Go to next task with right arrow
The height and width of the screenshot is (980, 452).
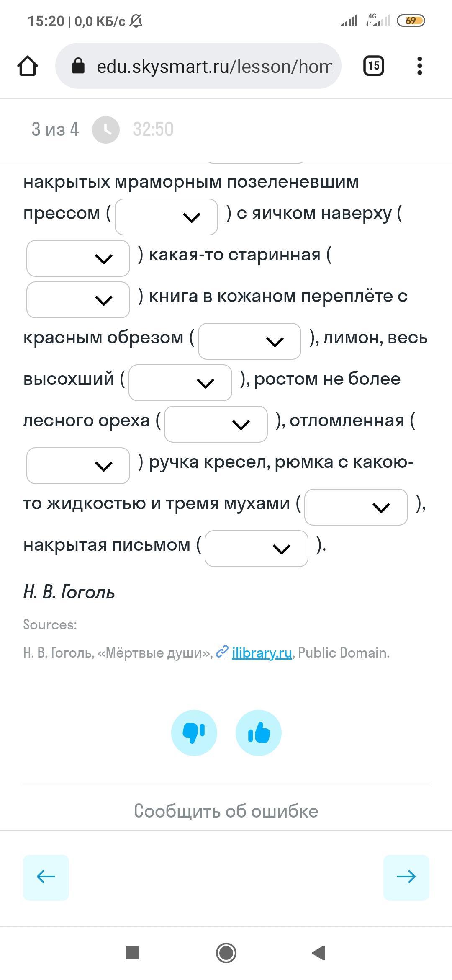(406, 878)
